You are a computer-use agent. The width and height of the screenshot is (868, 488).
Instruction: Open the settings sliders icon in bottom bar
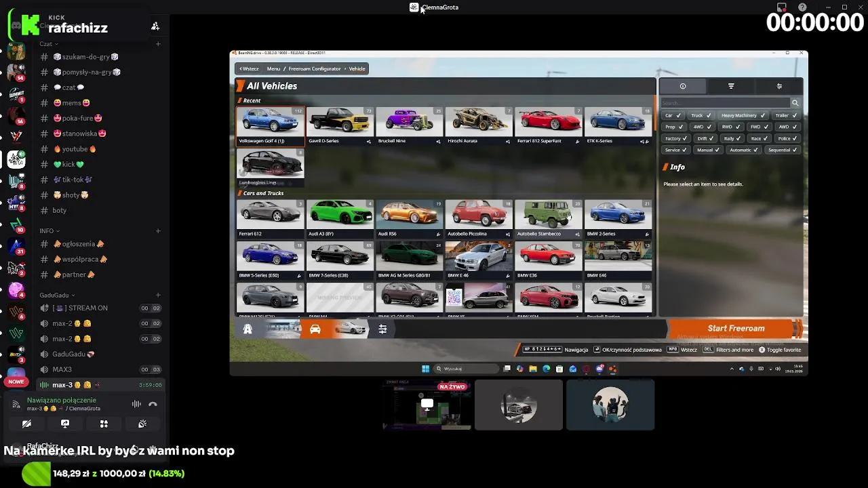point(382,329)
